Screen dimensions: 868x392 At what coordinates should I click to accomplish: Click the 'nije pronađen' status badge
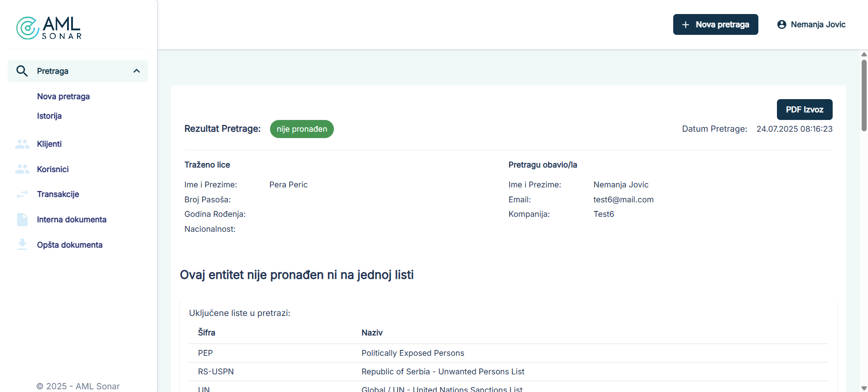point(302,129)
